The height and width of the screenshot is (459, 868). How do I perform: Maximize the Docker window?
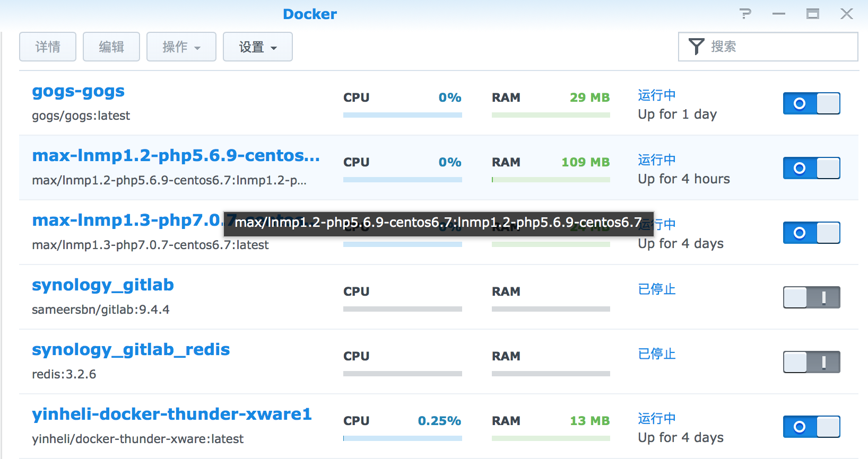[813, 14]
